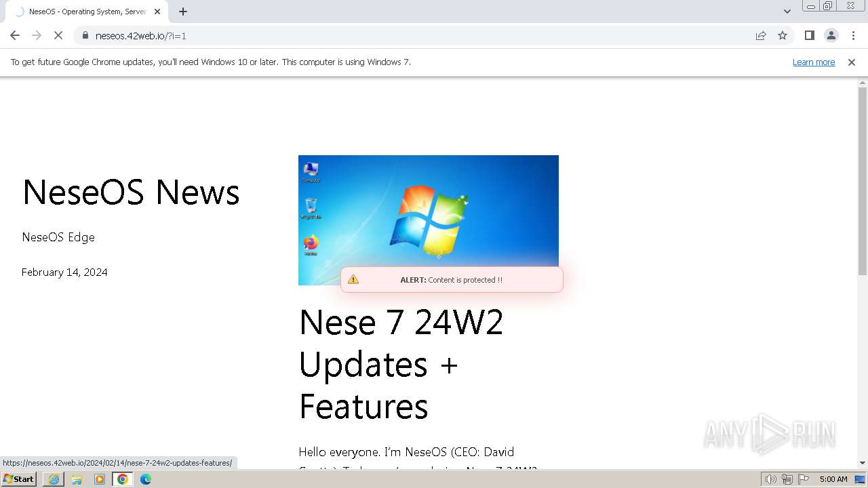Click the NeseOS Edge author text
The width and height of the screenshot is (868, 488).
[58, 237]
